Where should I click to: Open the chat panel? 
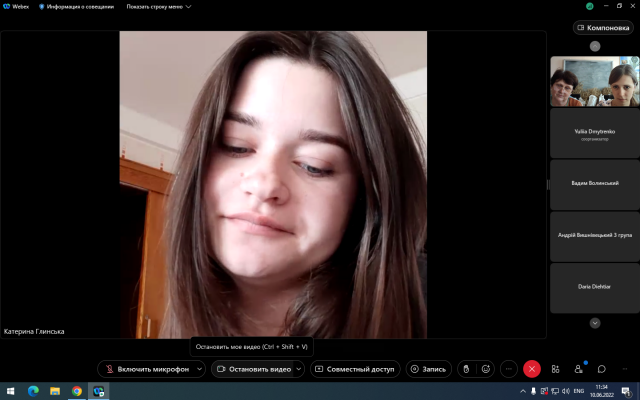[x=600, y=369]
